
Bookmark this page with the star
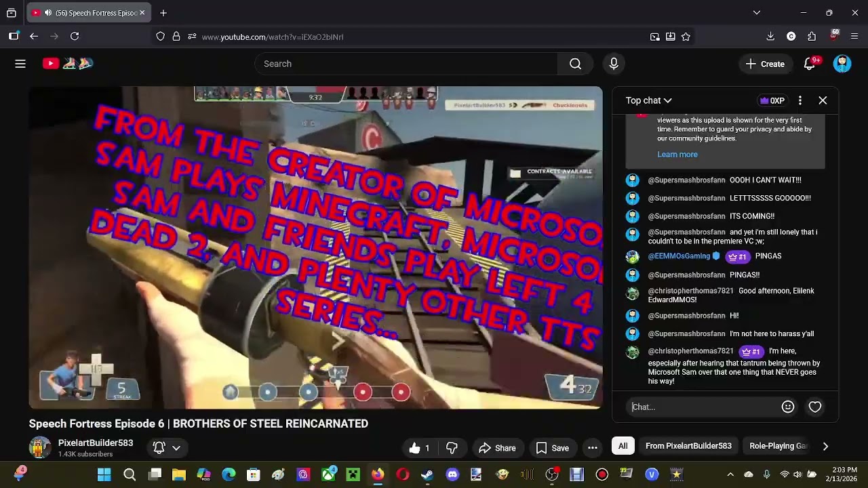686,37
